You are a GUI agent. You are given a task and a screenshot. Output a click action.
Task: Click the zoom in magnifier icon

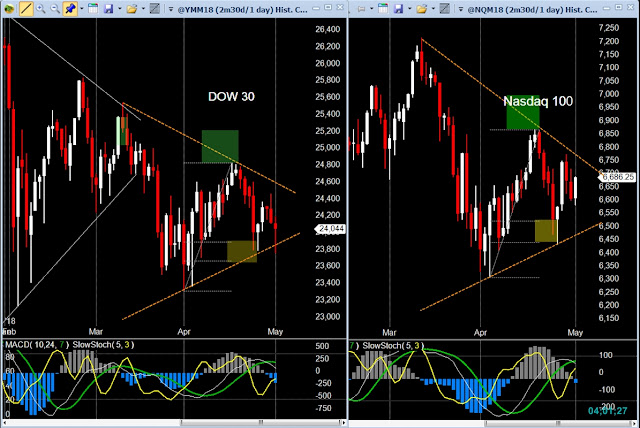coord(40,9)
